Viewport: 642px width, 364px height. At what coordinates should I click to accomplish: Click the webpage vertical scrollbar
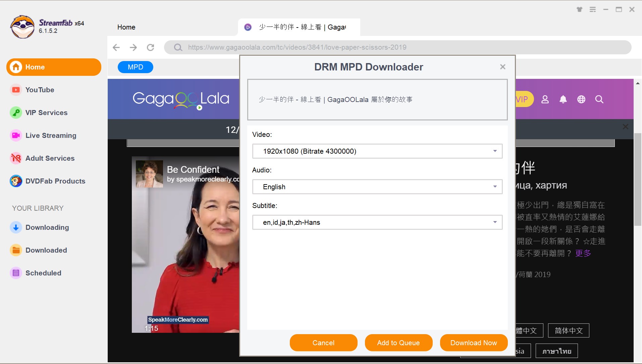tap(638, 179)
